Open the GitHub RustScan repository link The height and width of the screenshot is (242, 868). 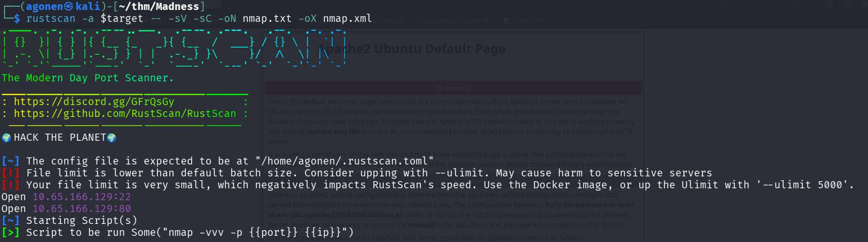125,114
